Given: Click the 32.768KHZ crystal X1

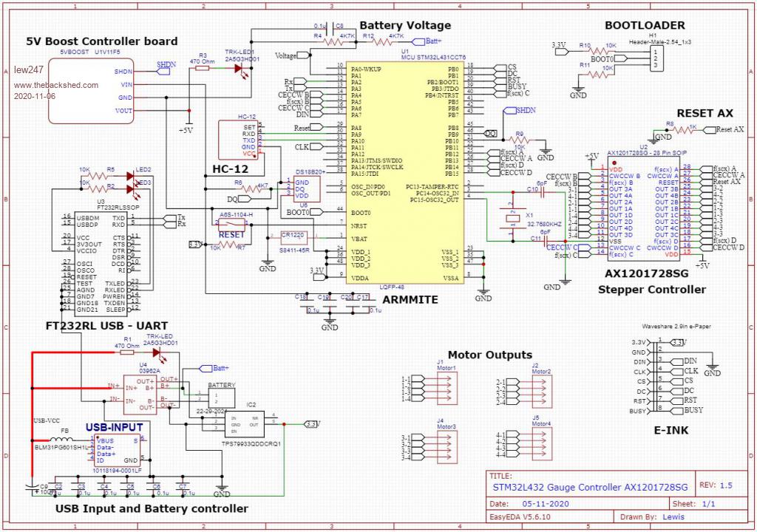Looking at the screenshot, I should point(510,215).
